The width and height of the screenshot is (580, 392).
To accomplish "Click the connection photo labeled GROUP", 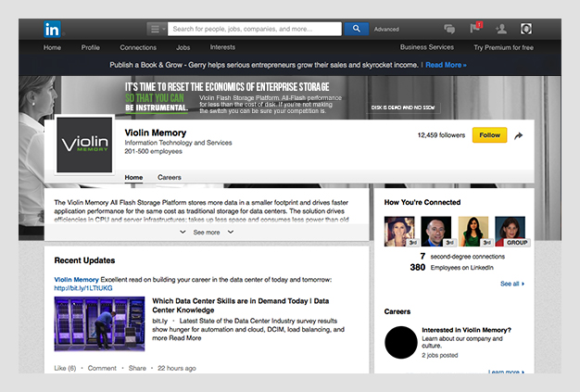I will pyautogui.click(x=511, y=232).
